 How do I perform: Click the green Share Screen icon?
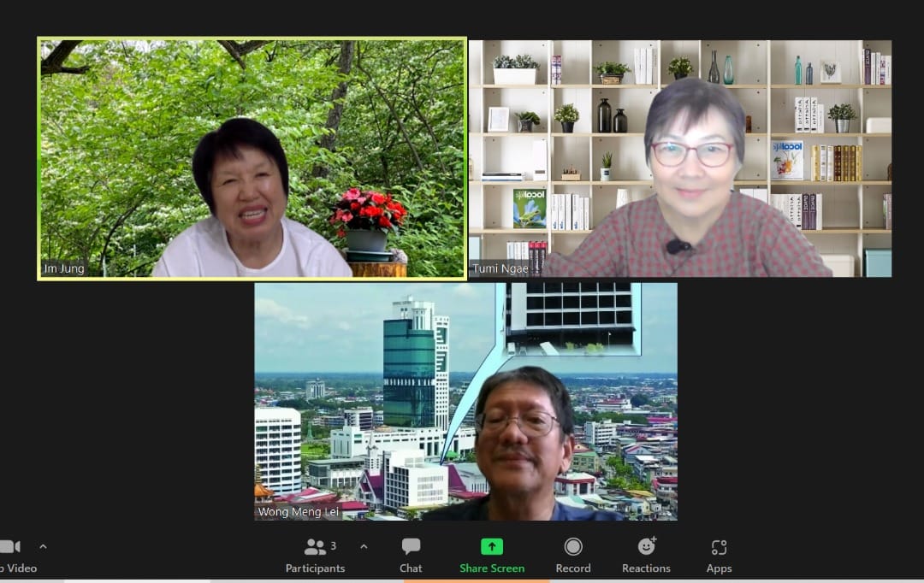point(492,547)
